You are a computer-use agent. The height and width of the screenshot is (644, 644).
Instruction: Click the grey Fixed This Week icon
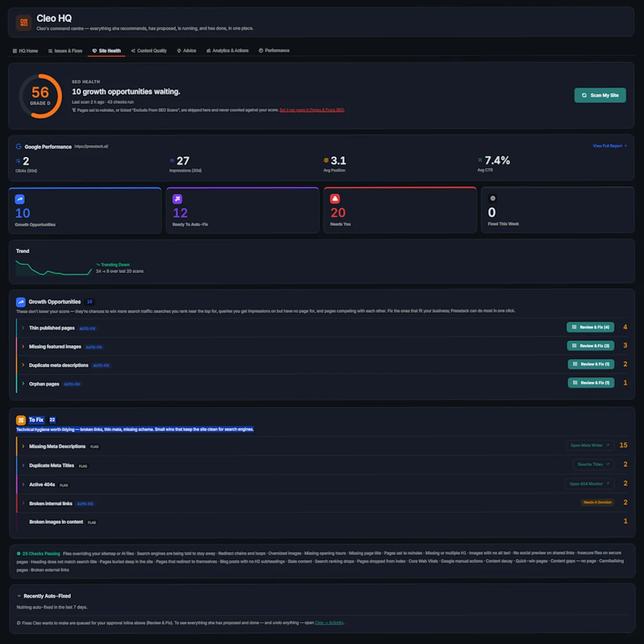point(493,198)
